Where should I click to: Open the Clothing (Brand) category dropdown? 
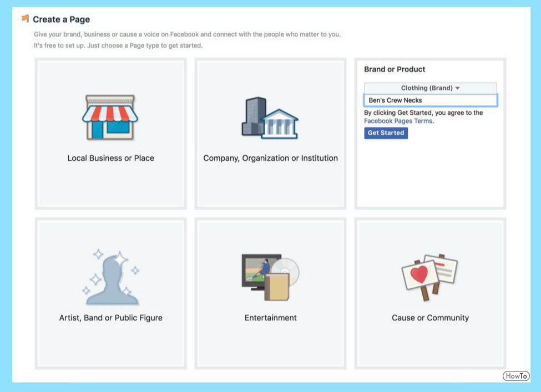click(430, 88)
